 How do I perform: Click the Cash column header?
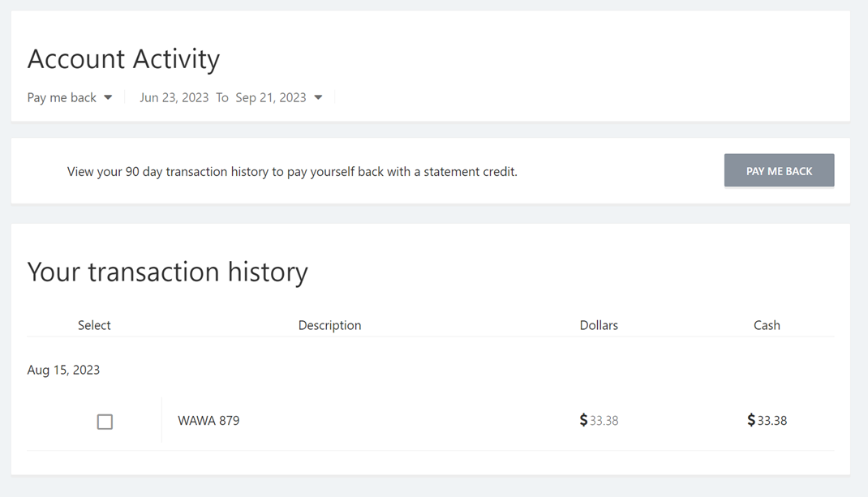(767, 325)
